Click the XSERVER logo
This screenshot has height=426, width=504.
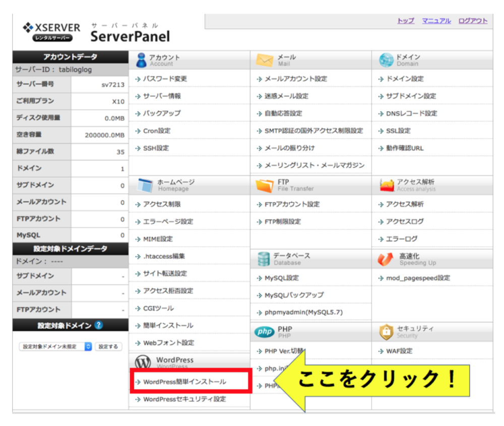point(51,32)
